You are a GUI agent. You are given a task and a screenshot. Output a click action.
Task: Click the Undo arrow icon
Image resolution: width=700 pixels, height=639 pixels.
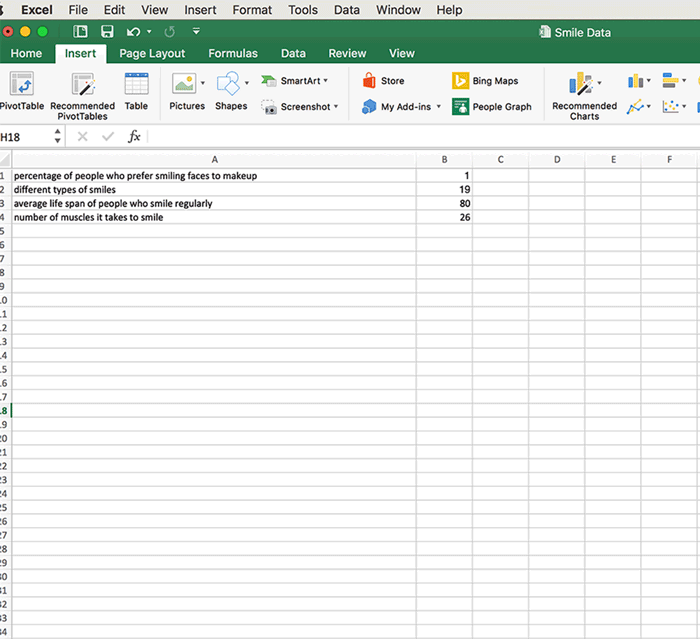(x=133, y=32)
